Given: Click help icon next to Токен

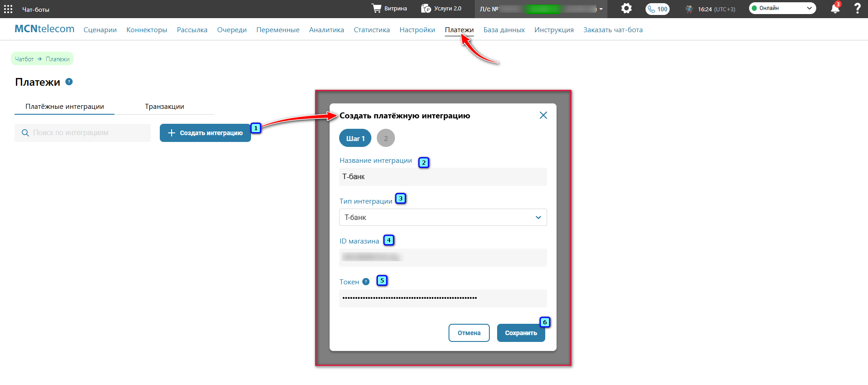Looking at the screenshot, I should tap(366, 282).
